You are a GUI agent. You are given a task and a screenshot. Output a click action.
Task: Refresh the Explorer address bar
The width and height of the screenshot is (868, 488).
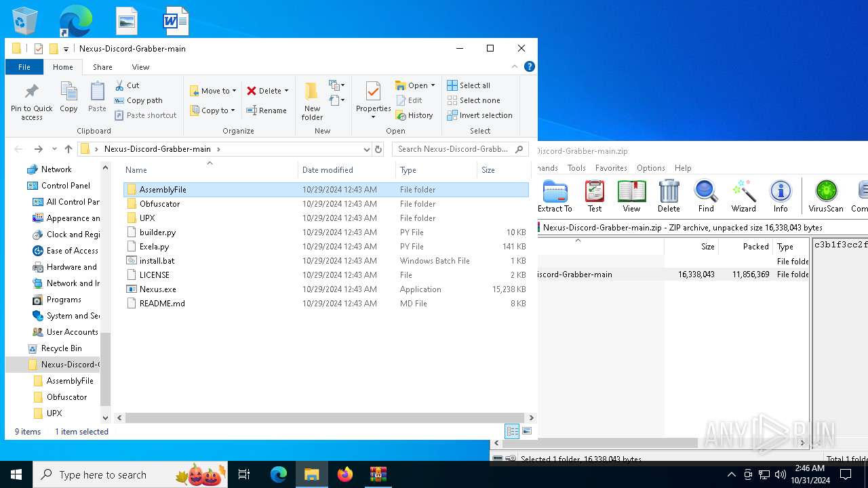[378, 149]
